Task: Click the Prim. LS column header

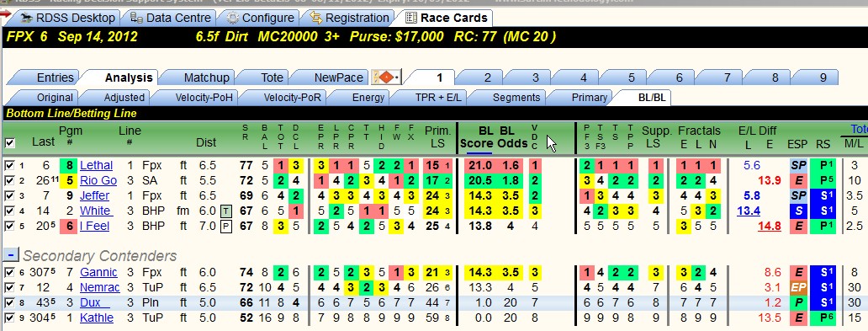Action: click(438, 136)
